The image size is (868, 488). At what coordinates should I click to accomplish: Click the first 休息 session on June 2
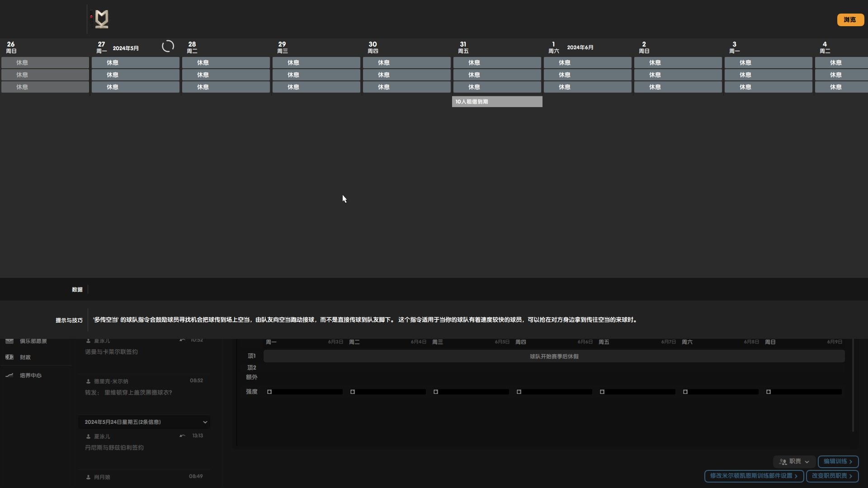(678, 63)
